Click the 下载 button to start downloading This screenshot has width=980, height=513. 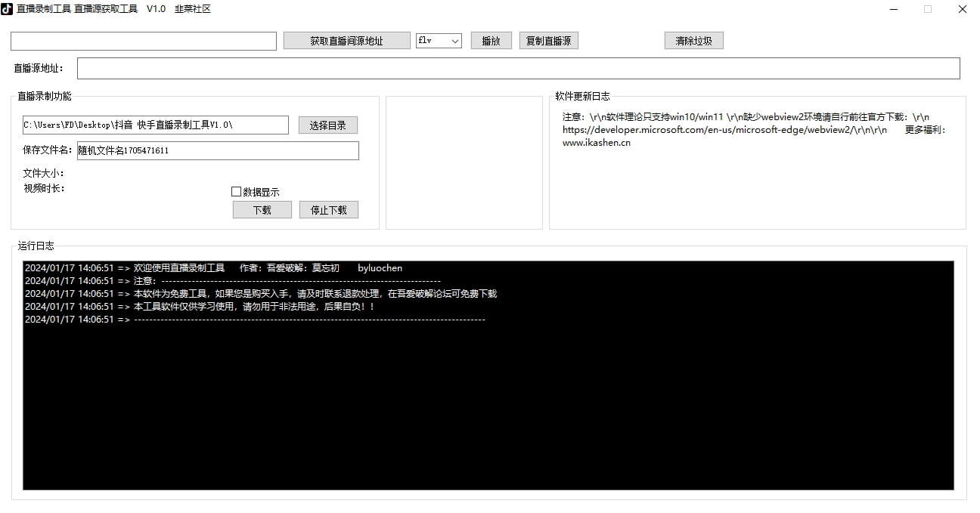click(262, 209)
